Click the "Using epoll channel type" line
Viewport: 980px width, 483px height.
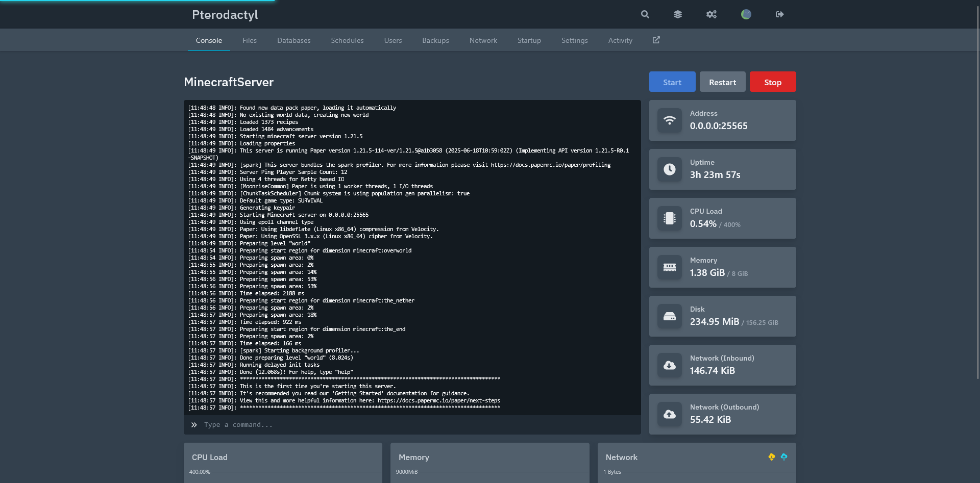pyautogui.click(x=251, y=222)
